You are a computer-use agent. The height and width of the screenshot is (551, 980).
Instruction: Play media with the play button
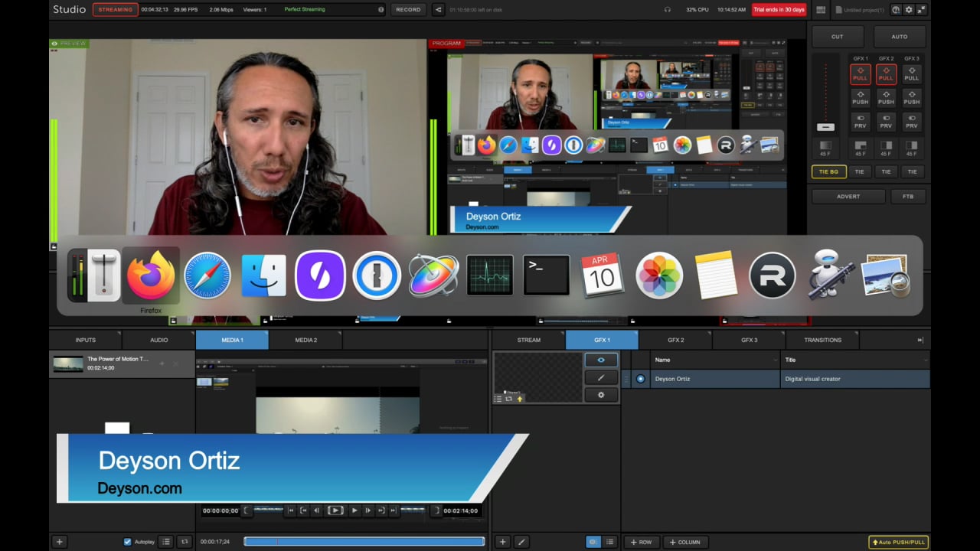tap(354, 510)
